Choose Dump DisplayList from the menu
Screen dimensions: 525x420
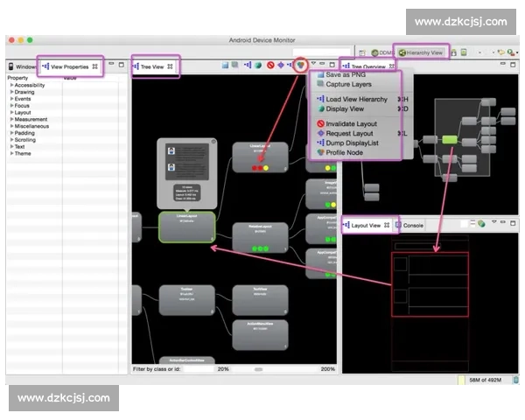point(354,143)
